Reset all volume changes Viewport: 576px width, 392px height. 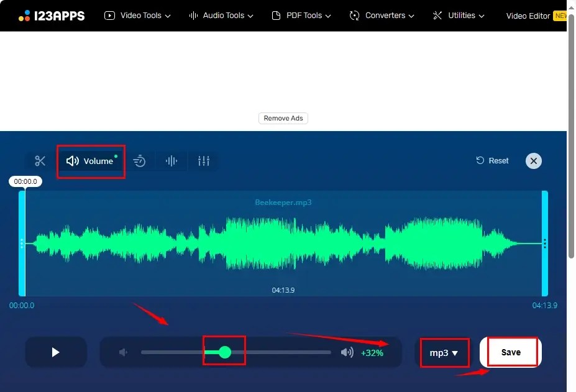tap(491, 160)
